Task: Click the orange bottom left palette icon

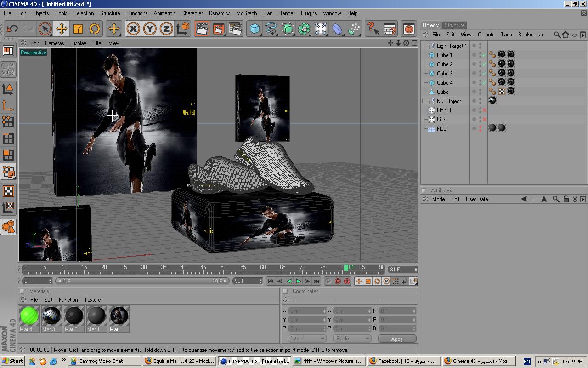Action: point(8,226)
